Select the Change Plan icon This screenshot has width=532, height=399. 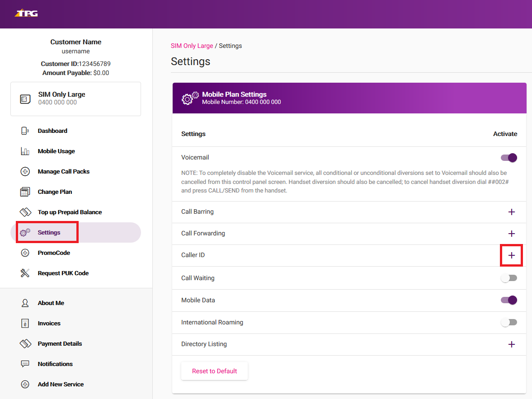click(x=25, y=192)
